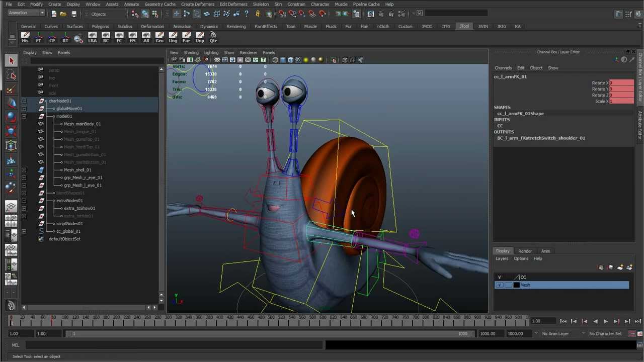The width and height of the screenshot is (644, 362).
Task: Toggle visibility V box of CC layer
Action: [x=500, y=278]
